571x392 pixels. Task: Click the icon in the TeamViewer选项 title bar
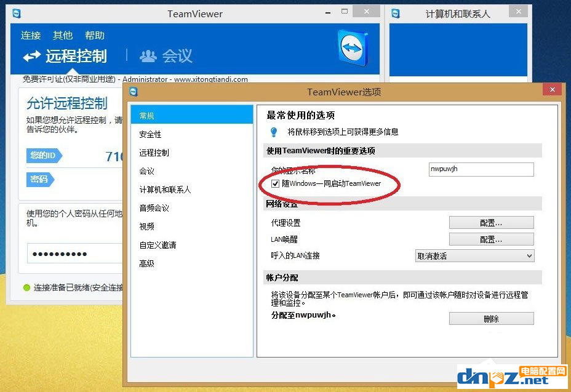134,92
